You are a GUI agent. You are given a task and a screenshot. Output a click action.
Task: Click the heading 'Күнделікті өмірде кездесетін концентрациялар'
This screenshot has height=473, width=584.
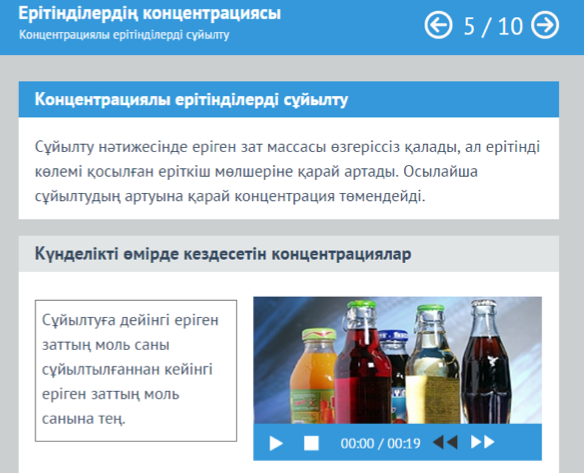tap(223, 254)
